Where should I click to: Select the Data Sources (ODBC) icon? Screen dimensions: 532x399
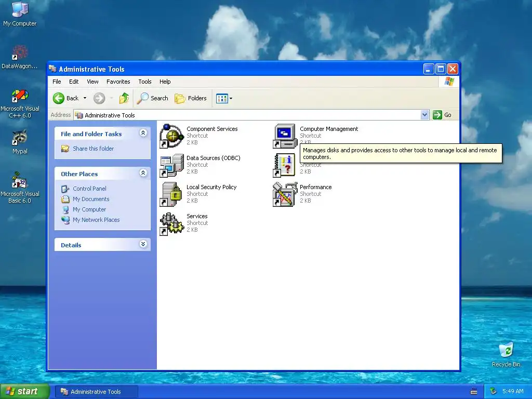[171, 165]
